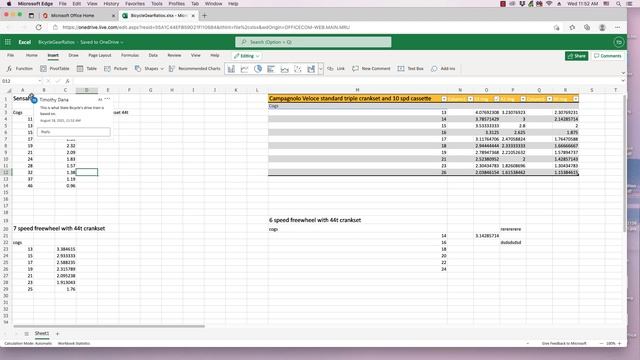Insert a Text Box
640x360 pixels.
pyautogui.click(x=411, y=69)
